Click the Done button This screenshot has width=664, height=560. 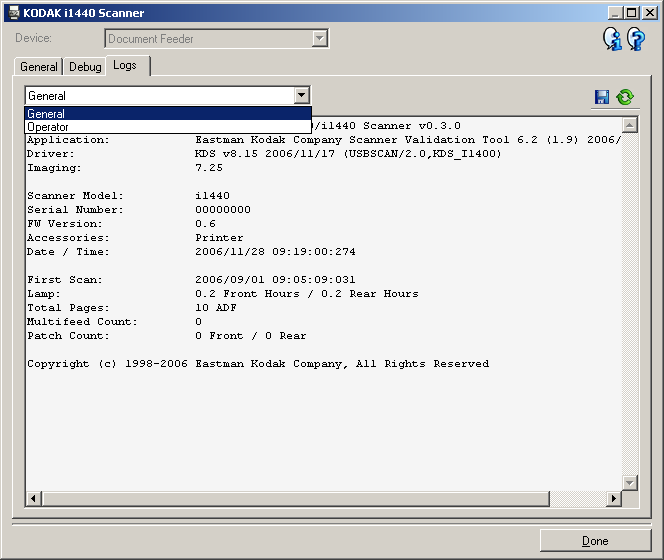click(595, 541)
